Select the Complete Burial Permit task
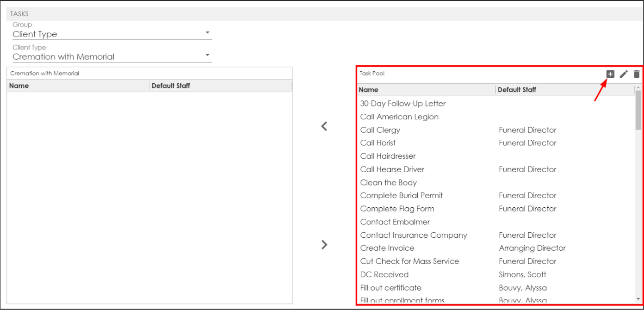644x310 pixels. pyautogui.click(x=402, y=195)
